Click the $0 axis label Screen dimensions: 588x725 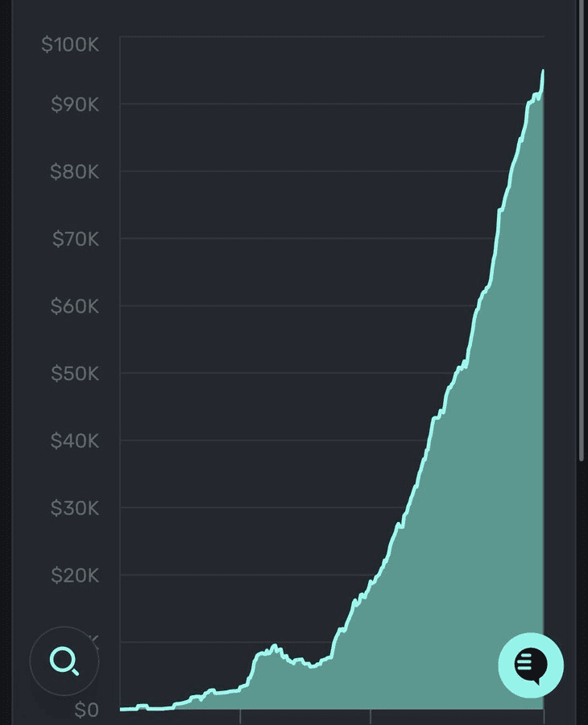point(86,710)
